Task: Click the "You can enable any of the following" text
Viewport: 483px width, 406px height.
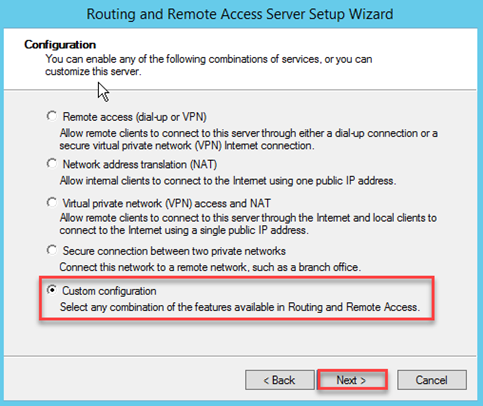Action: click(209, 65)
